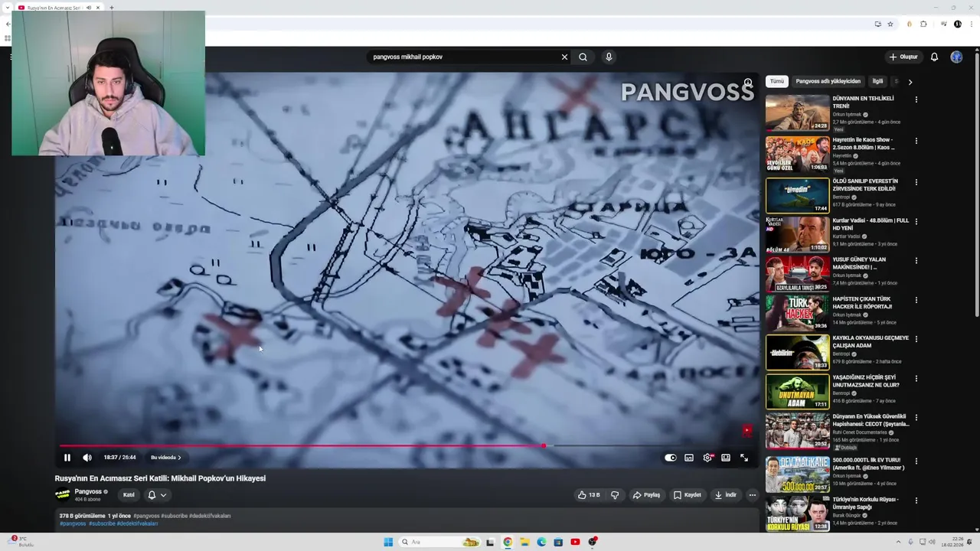Toggle subtitles in the video player
The height and width of the screenshot is (551, 980).
[689, 458]
